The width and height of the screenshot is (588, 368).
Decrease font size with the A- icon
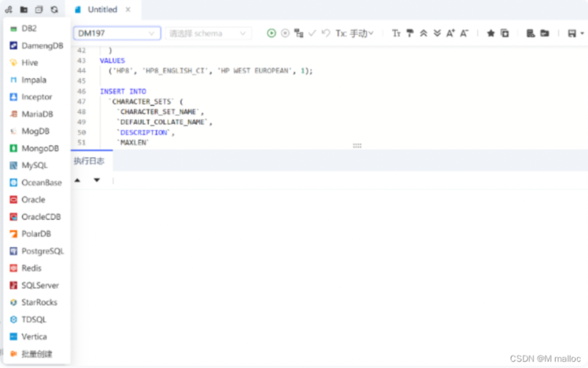coord(464,33)
